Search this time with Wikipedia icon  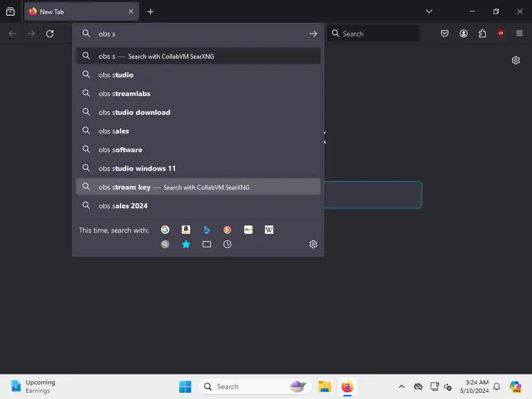click(269, 230)
